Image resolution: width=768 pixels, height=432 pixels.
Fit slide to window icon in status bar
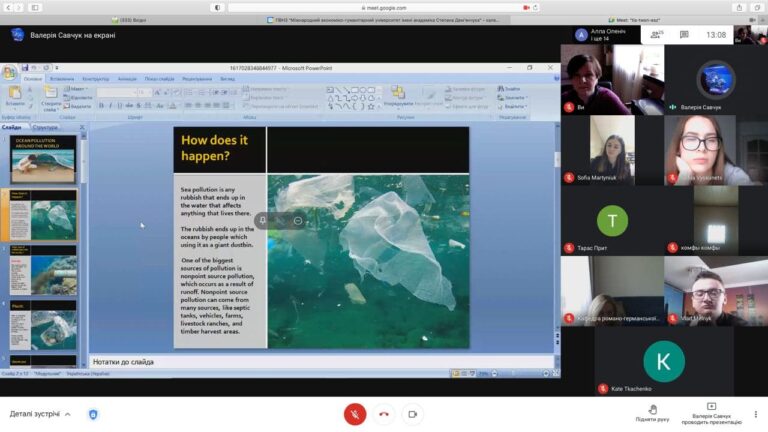click(x=556, y=374)
